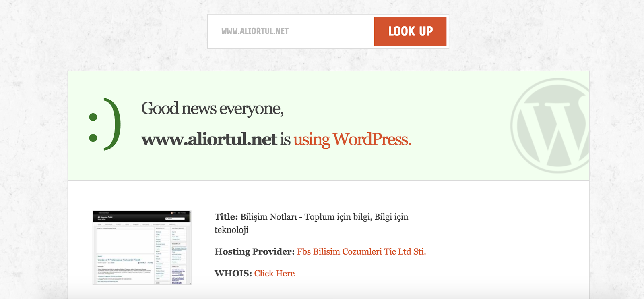Select the 'using WordPress.' red text
Image resolution: width=644 pixels, height=299 pixels.
(352, 140)
